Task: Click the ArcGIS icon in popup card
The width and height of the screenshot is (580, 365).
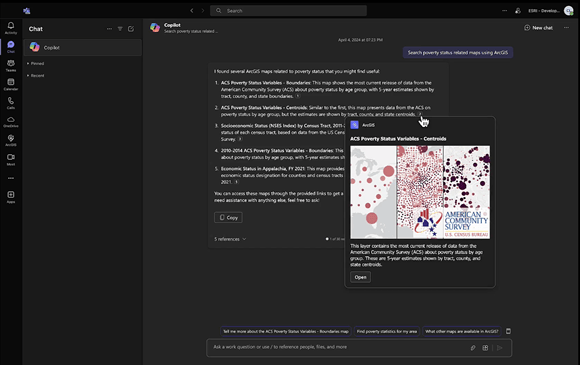Action: (x=354, y=125)
